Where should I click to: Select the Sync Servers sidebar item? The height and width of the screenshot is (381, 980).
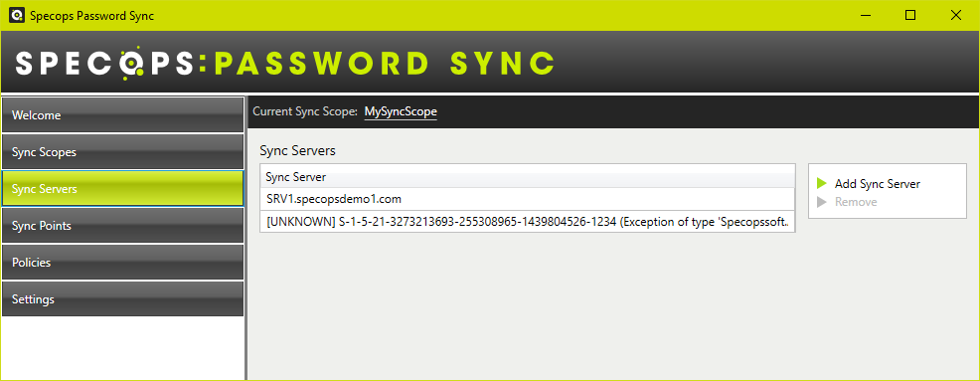click(122, 188)
